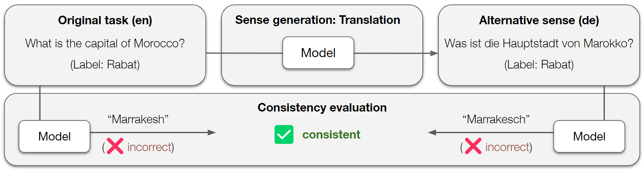The image size is (644, 171).
Task: Click the bottom-right Model box
Action: click(x=589, y=136)
